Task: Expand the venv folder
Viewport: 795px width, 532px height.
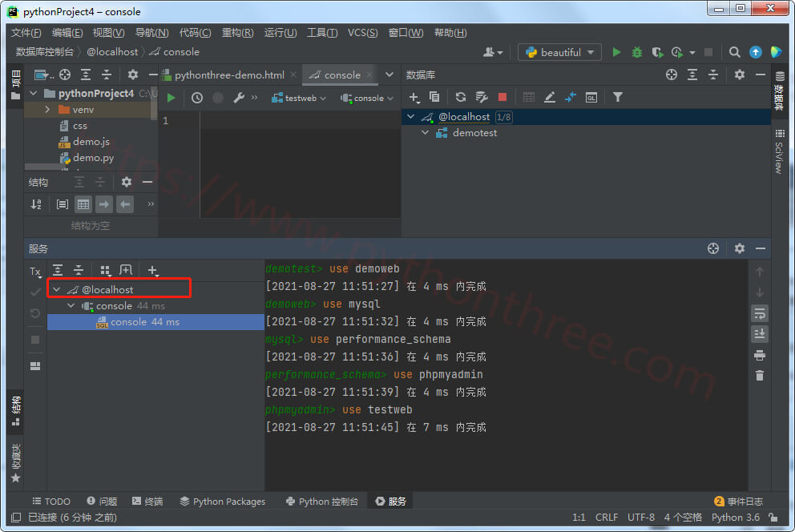Action: pyautogui.click(x=47, y=110)
